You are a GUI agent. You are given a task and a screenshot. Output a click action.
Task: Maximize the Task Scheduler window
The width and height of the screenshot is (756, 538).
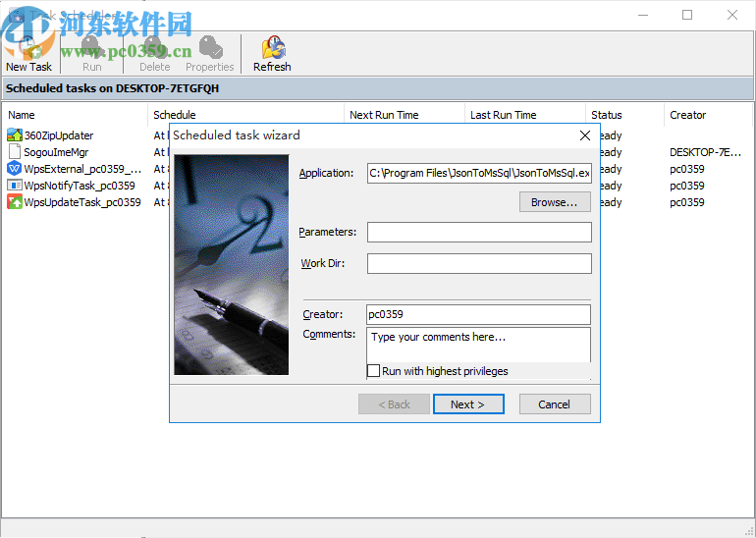click(687, 15)
